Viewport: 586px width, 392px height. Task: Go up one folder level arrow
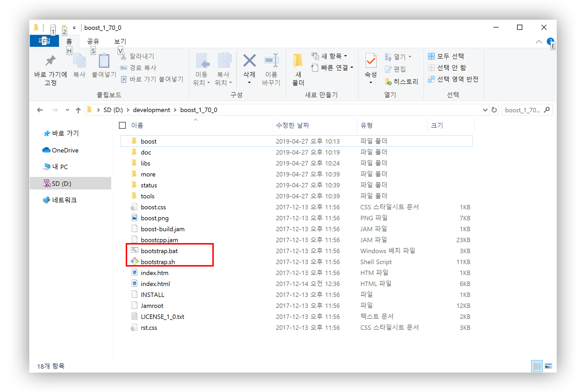pyautogui.click(x=78, y=110)
